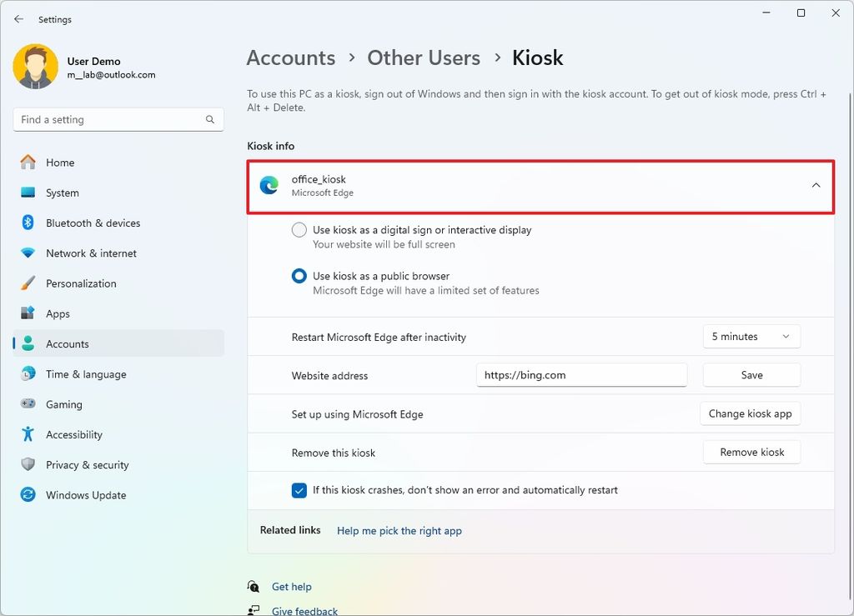Click the System monitor icon
Screen dimensions: 854x616
point(28,193)
